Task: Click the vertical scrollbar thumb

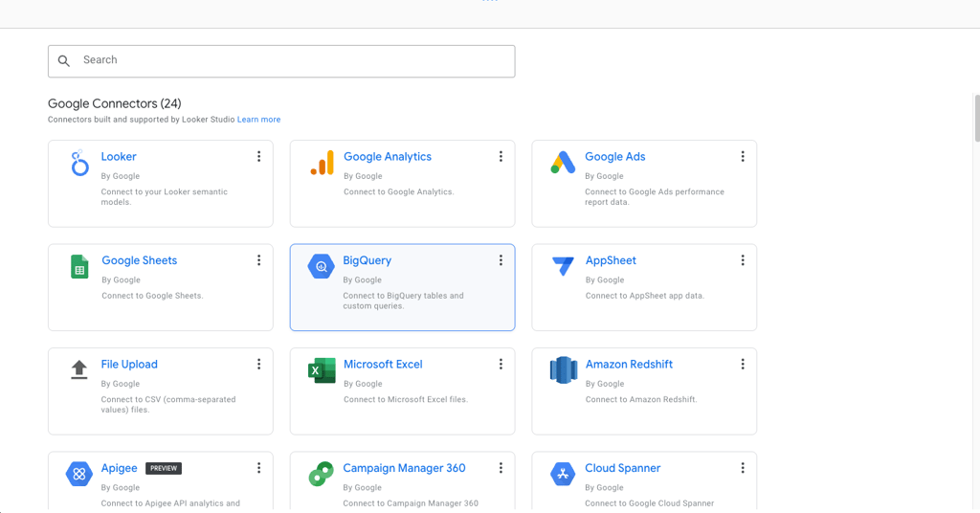Action: tap(976, 119)
